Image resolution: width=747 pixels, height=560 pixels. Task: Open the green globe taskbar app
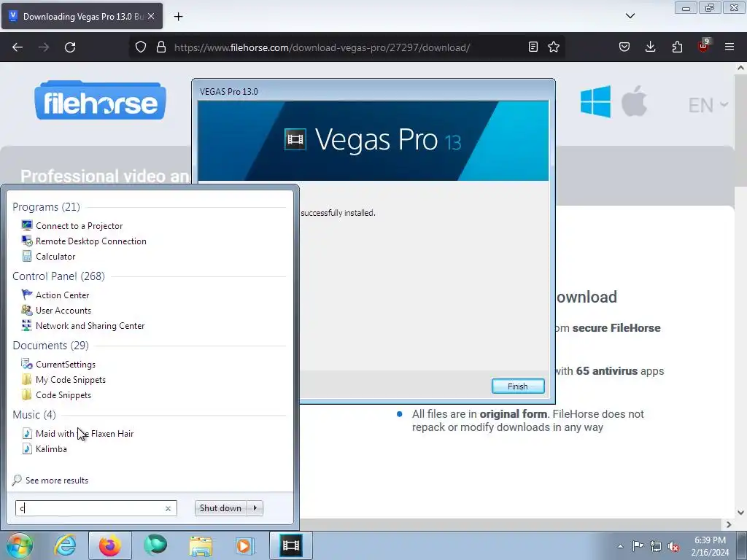[156, 545]
